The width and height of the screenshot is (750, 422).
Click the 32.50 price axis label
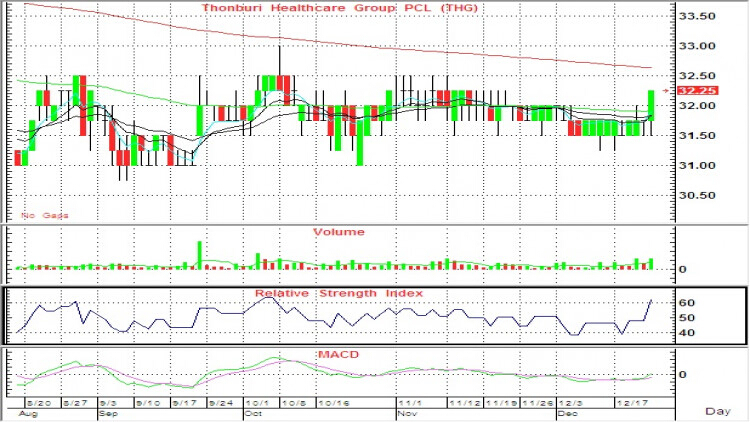coord(697,76)
